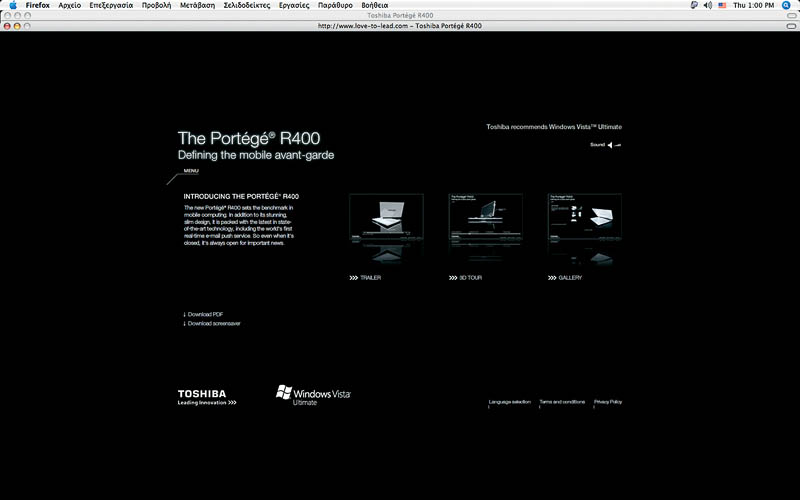Open the Μετάβαση menu
Viewport: 800px width, 500px height.
(197, 5)
